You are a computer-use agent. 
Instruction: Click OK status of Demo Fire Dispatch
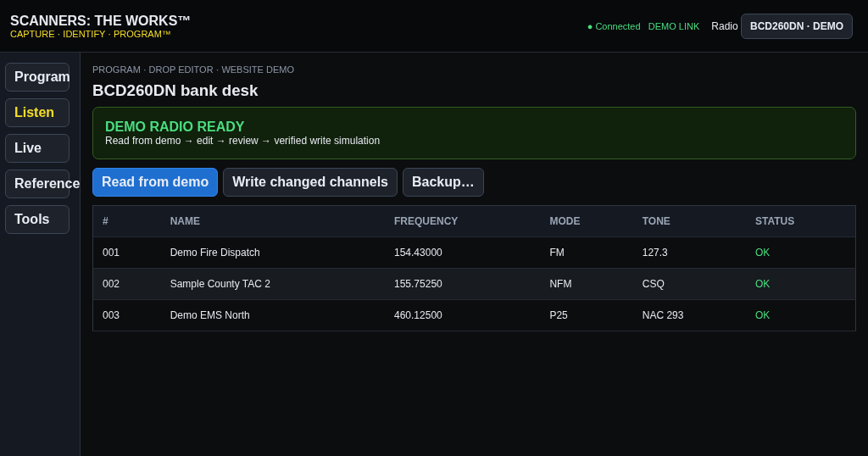coord(762,253)
